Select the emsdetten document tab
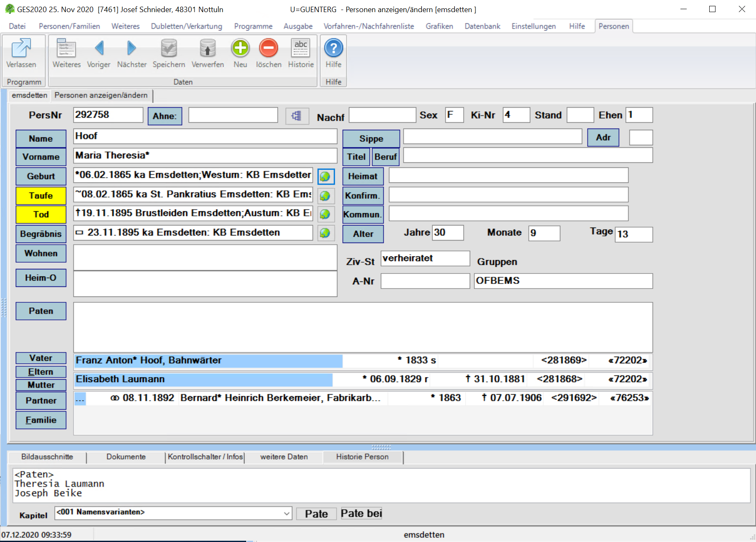Image resolution: width=756 pixels, height=542 pixels. click(29, 95)
